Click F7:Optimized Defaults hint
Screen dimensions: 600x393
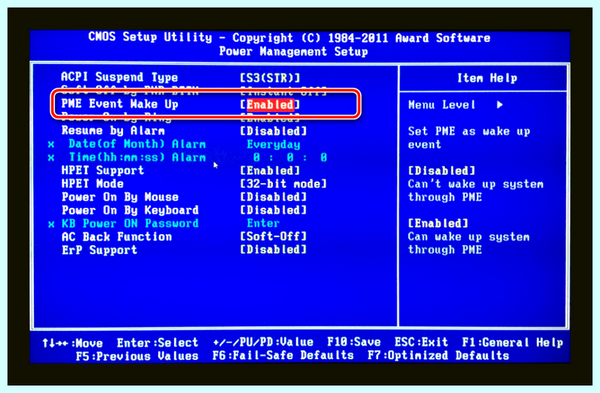click(x=439, y=356)
